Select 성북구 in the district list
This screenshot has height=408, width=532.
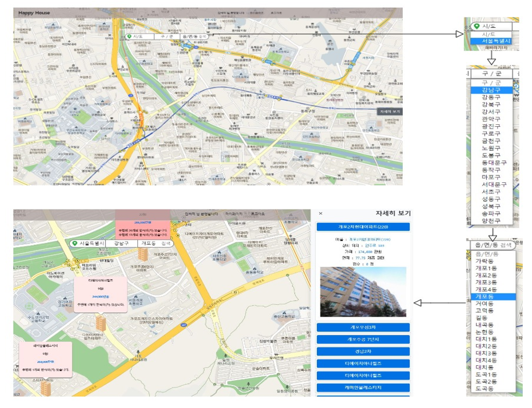tap(491, 206)
